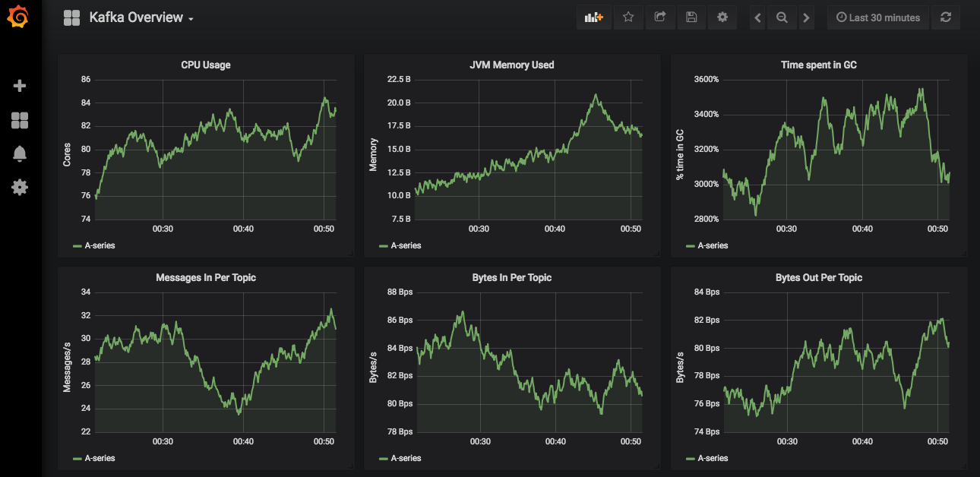Click the 74 Bps axis label
Screen dimensions: 980x477
[x=707, y=432]
